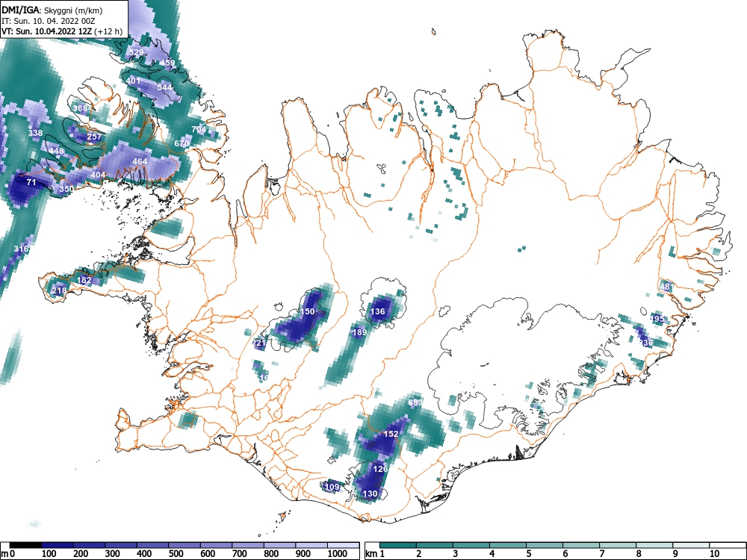747x560 pixels.
Task: Click the 48 value near the east coast
Action: 665,287
